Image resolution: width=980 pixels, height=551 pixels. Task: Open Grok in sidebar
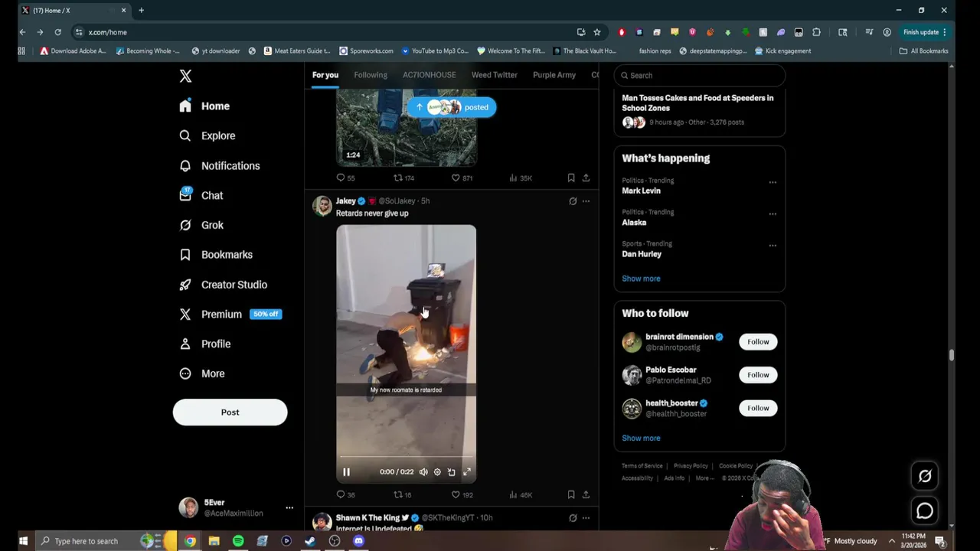click(x=201, y=225)
